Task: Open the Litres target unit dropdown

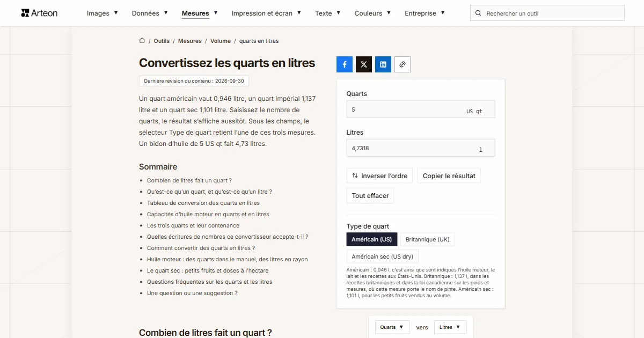Action: pos(450,327)
